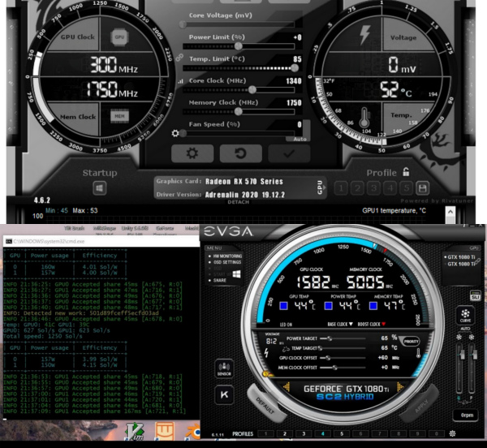Click the Afterburner profile lock icon
This screenshot has height=448, width=487.
tap(406, 172)
